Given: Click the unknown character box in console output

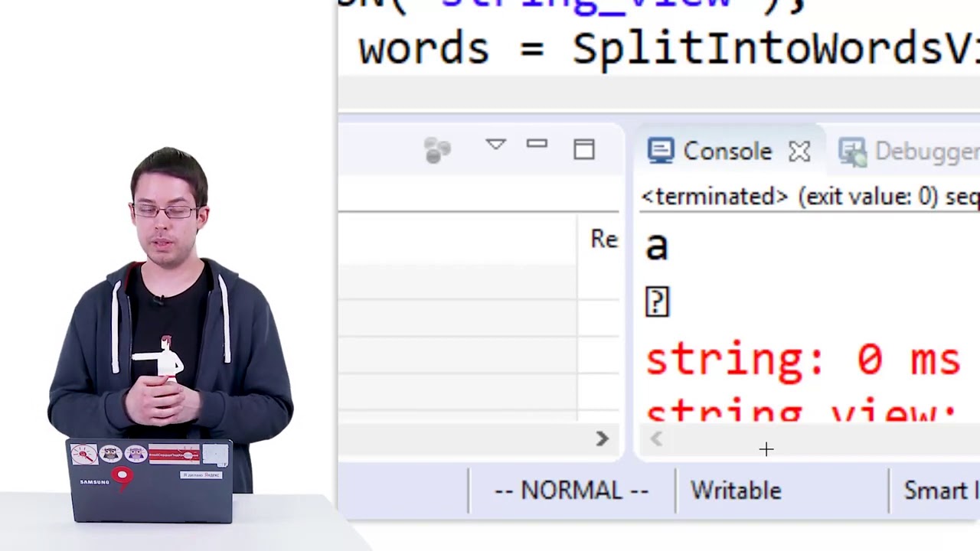Looking at the screenshot, I should tap(657, 302).
